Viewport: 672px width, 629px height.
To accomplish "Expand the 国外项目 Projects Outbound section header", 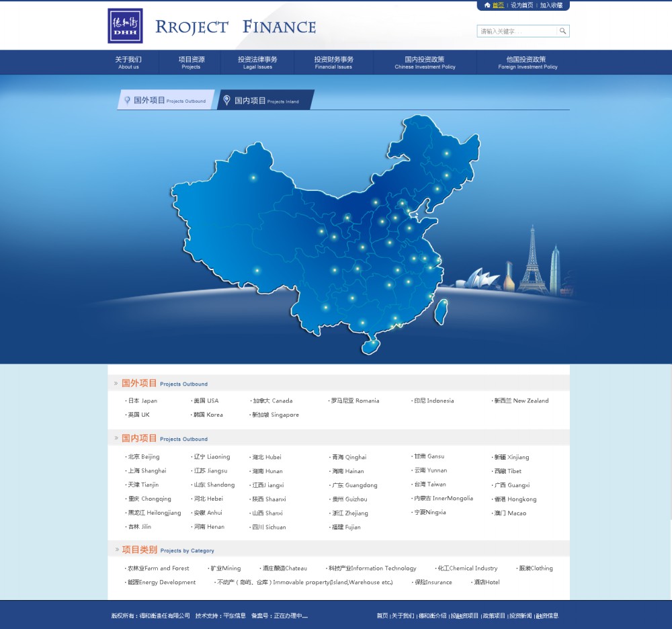I will click(x=139, y=383).
